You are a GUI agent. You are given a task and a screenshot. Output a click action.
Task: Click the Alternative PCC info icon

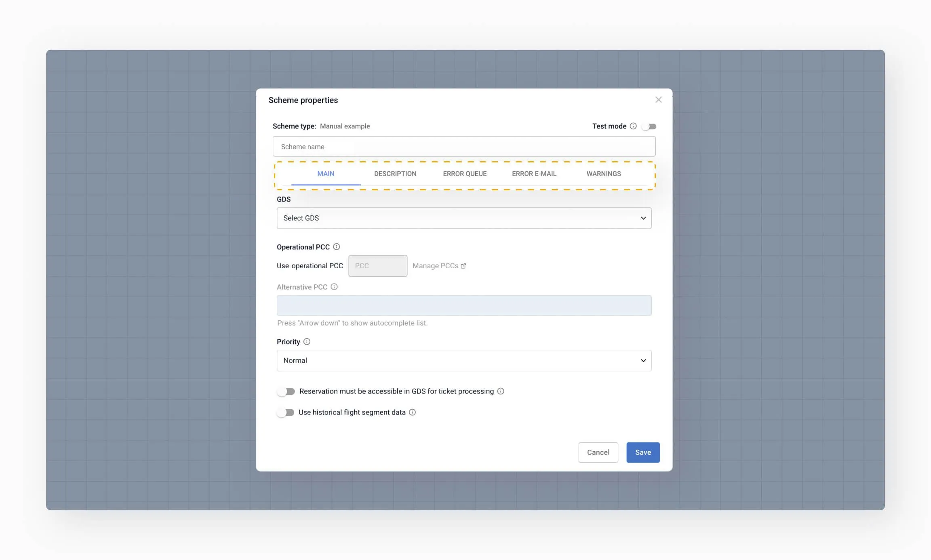point(334,287)
